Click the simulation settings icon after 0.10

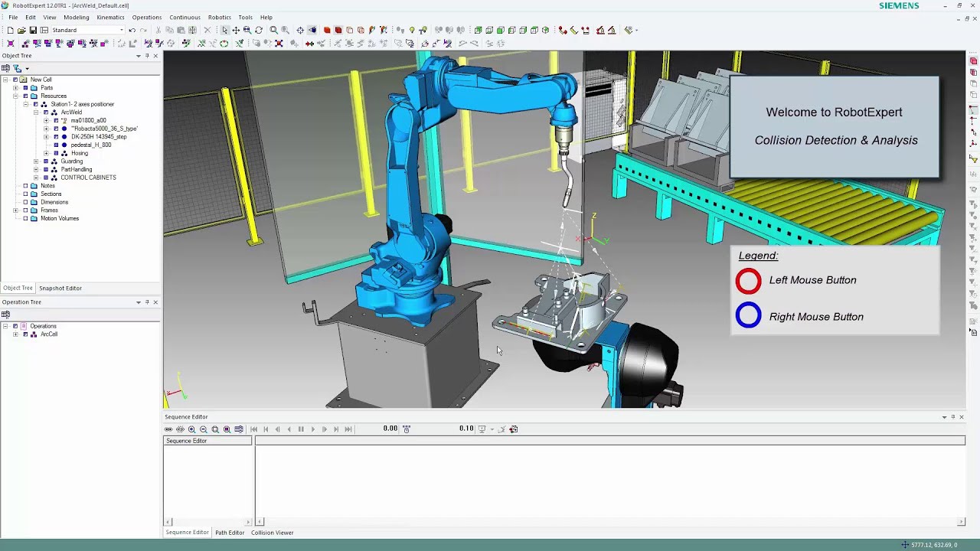[482, 429]
